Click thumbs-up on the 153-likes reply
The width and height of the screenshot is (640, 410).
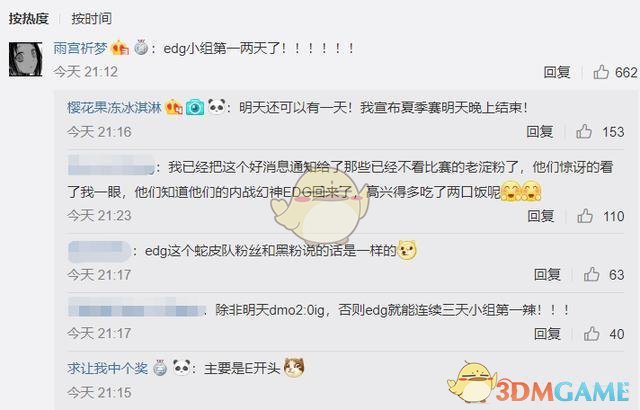coord(584,131)
